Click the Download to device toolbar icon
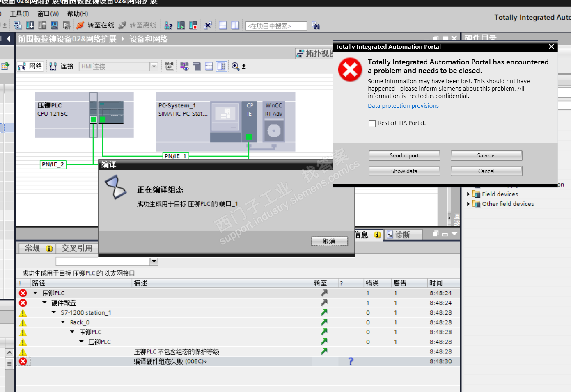Screen dimensions: 571x392 30,25
